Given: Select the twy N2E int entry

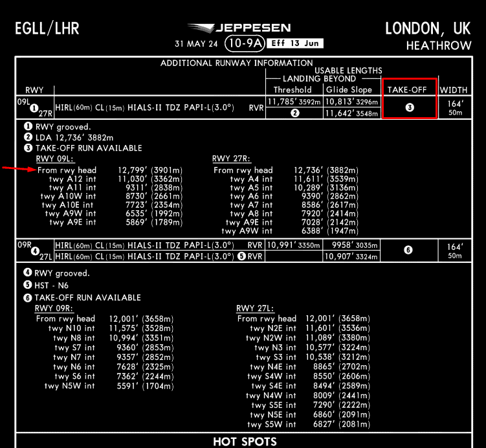Looking at the screenshot, I should [x=272, y=328].
